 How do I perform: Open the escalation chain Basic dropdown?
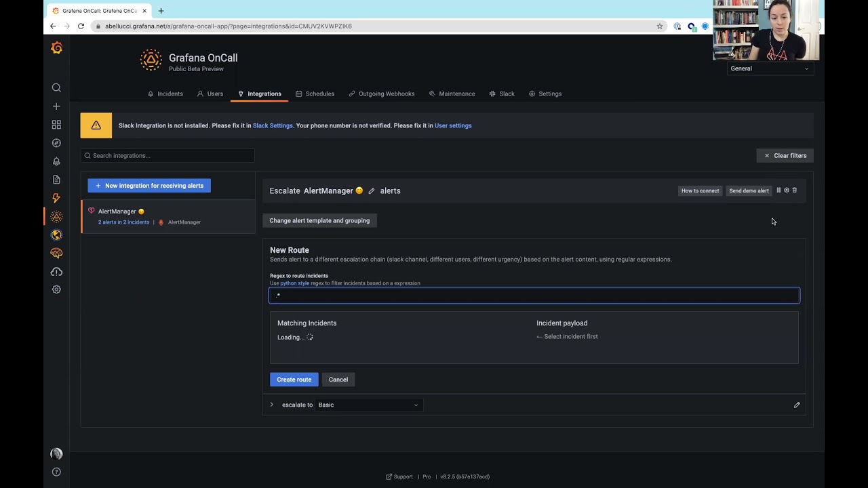tap(369, 405)
